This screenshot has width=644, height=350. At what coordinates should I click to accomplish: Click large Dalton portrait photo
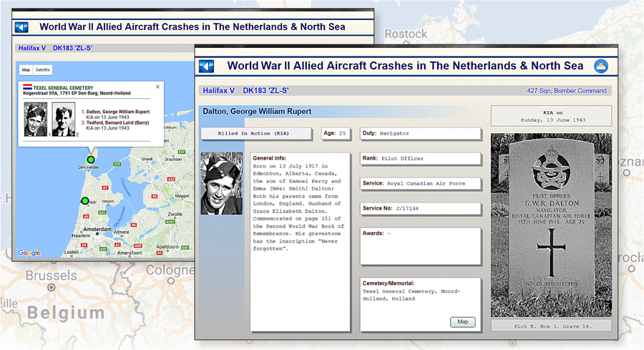pos(222,183)
